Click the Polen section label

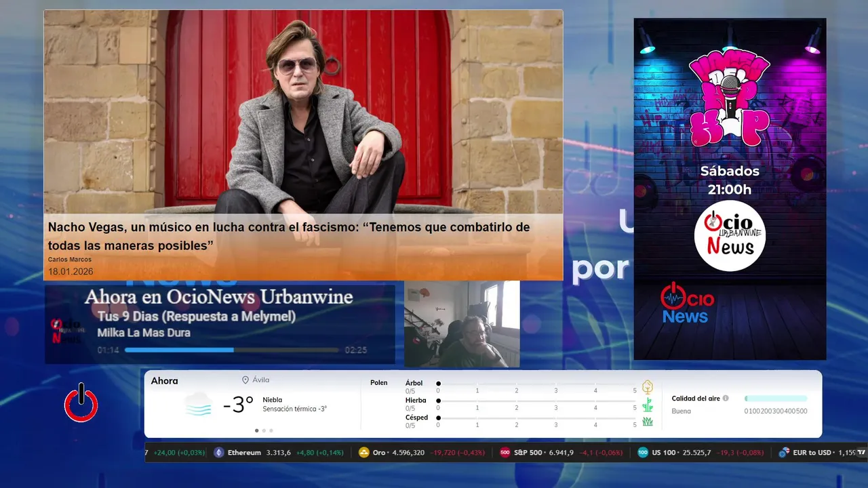point(379,383)
